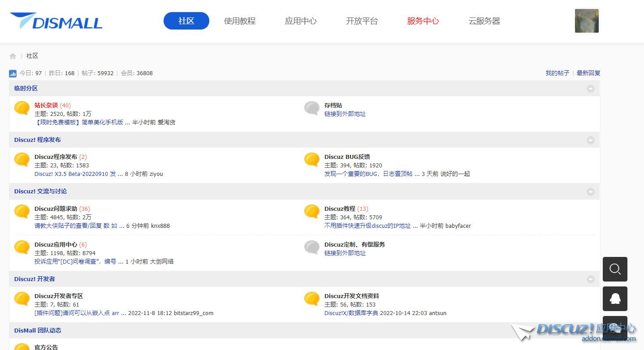Go to 应用中心 in top navigation
The width and height of the screenshot is (644, 350).
point(301,21)
